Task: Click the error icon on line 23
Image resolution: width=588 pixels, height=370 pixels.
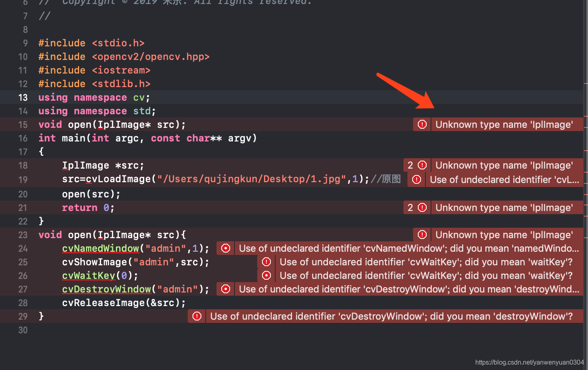Action: point(422,235)
